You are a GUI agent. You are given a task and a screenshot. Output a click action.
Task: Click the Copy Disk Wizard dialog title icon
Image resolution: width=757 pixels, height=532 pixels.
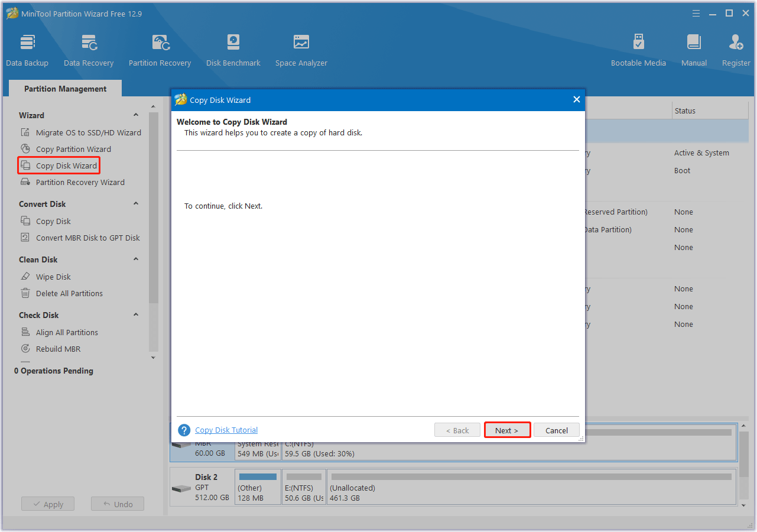tap(181, 100)
